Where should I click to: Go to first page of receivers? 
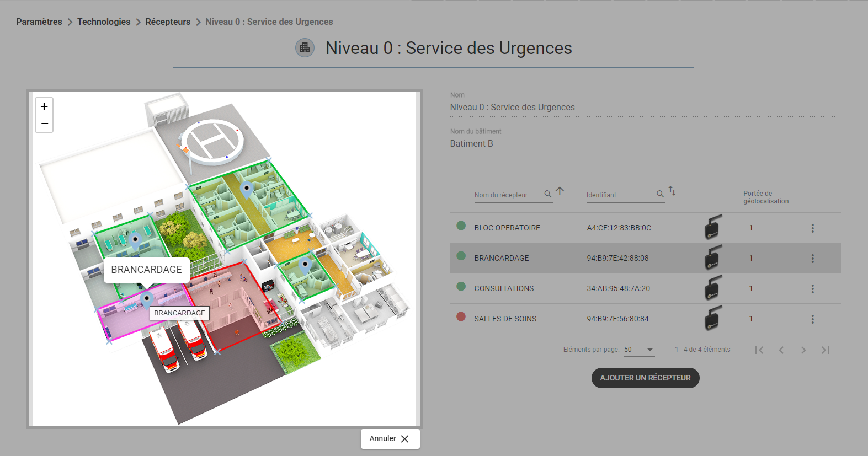click(759, 350)
